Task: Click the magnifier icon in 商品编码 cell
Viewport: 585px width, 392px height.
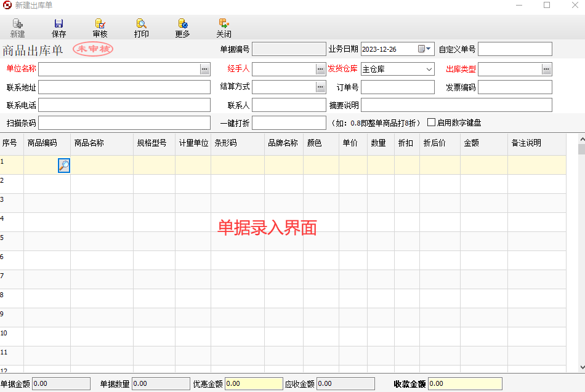Action: pyautogui.click(x=64, y=165)
